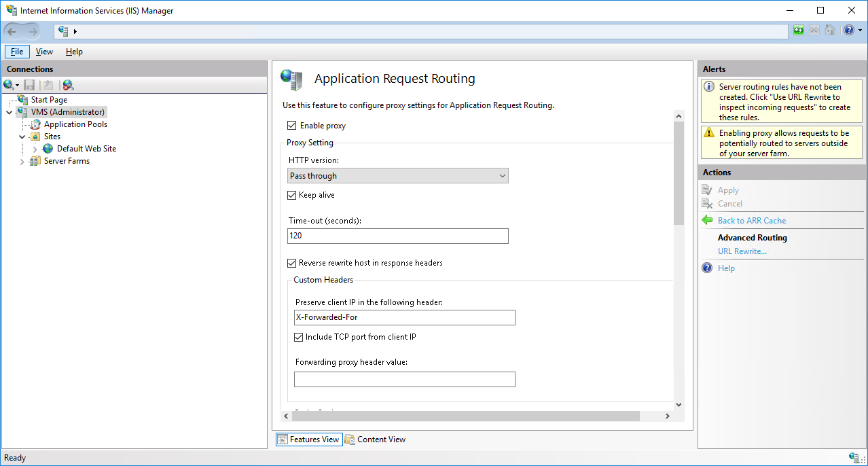Click the scroll left arrow in settings pane
Viewport: 868px width, 466px height.
(x=286, y=416)
